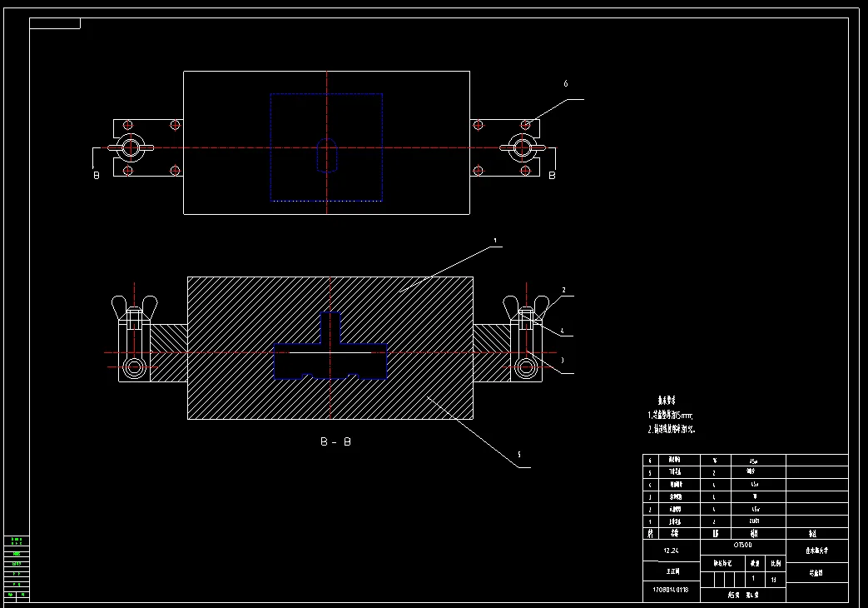The width and height of the screenshot is (868, 608).
Task: Click the '1708014 0118' number in title block
Action: (x=671, y=590)
